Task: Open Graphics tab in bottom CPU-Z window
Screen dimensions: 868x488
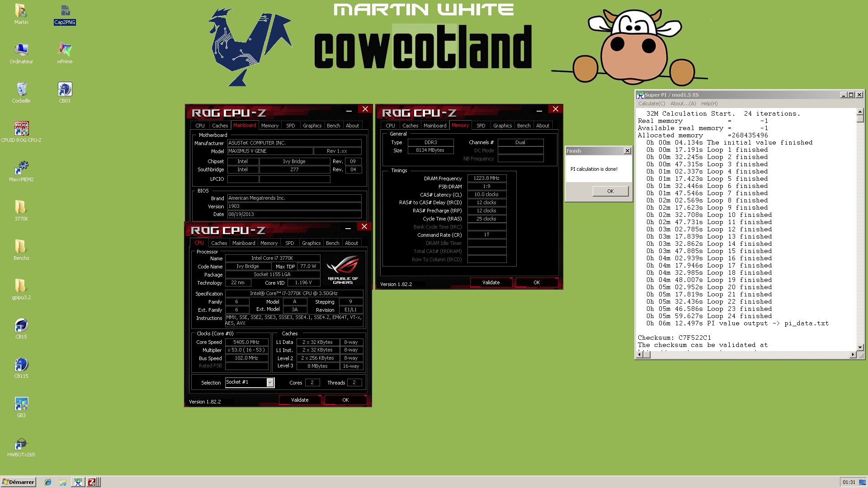Action: 311,243
